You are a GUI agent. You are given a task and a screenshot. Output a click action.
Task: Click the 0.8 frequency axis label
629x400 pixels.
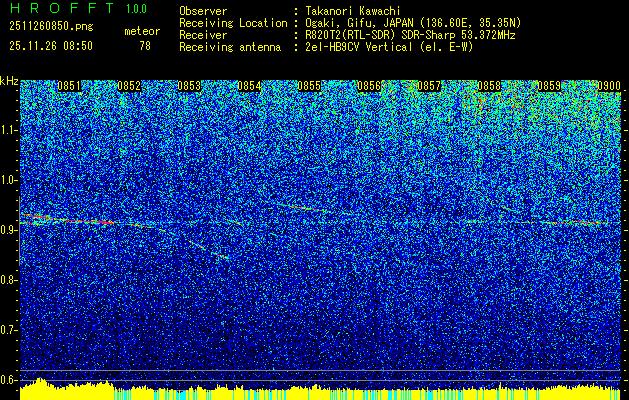click(x=8, y=280)
